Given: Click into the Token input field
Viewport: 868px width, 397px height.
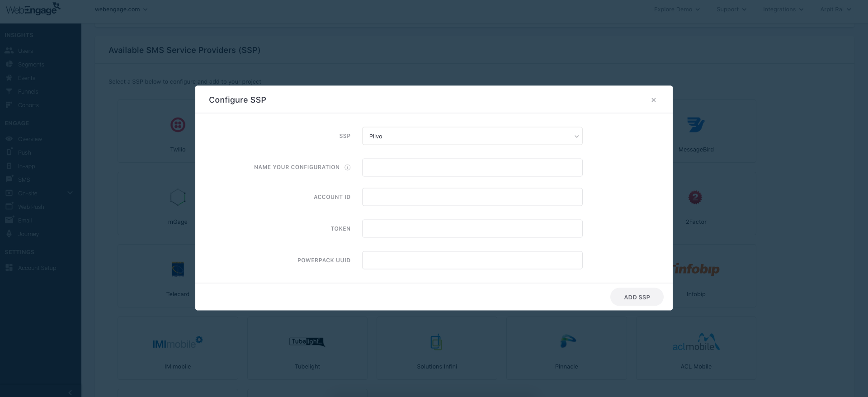Looking at the screenshot, I should 472,229.
